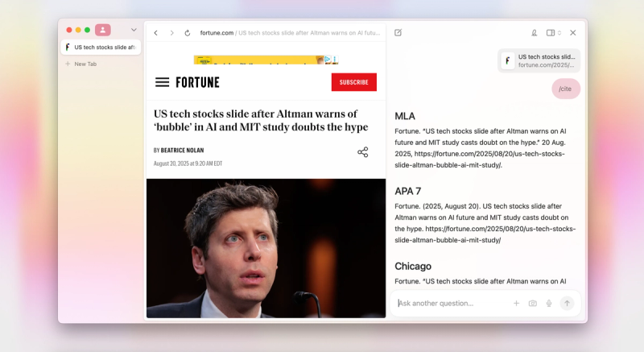644x352 pixels.
Task: Go forward to the next page
Action: coord(171,33)
